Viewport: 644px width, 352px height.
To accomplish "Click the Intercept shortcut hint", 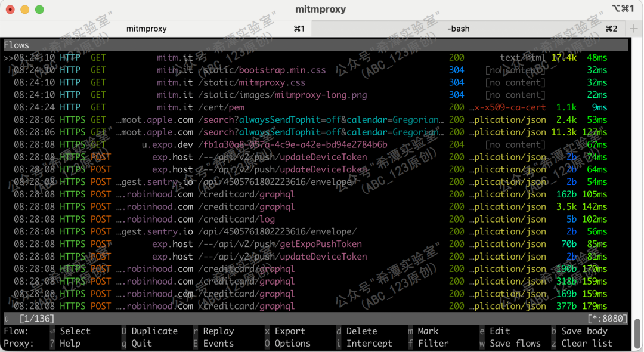I will (x=369, y=344).
